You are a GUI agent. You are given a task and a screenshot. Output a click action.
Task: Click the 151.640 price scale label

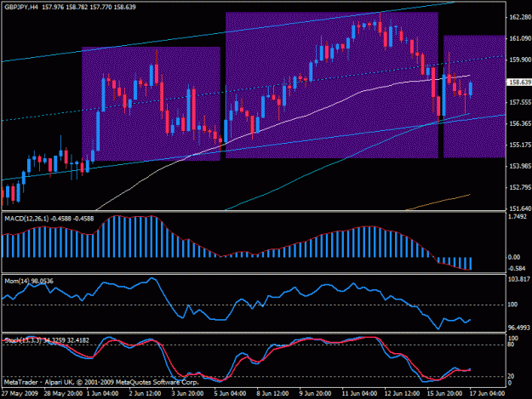520,208
